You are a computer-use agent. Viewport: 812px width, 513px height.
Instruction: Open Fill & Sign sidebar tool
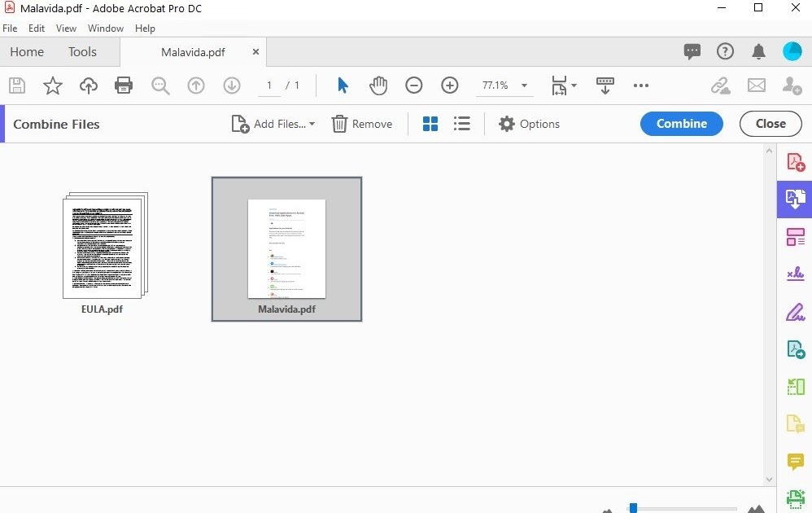796,274
